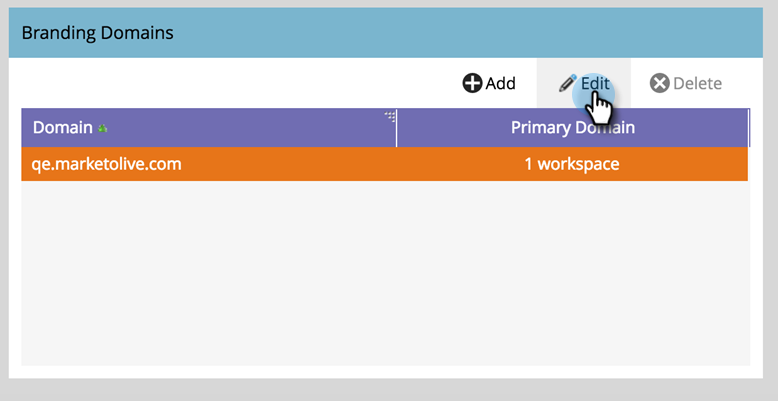The width and height of the screenshot is (778, 401).
Task: Click right edge of the Primary Domain header
Action: (748, 128)
